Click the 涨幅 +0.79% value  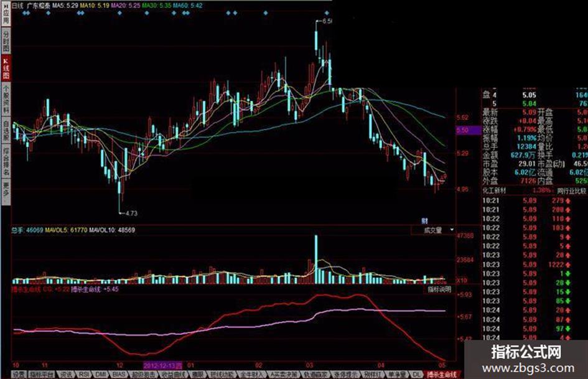(526, 129)
